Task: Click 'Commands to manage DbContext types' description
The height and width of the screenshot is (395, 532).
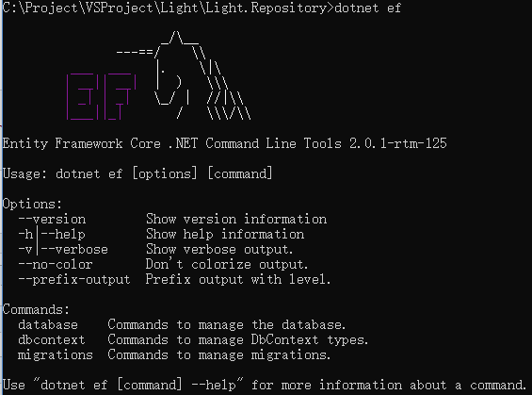Action: (238, 339)
